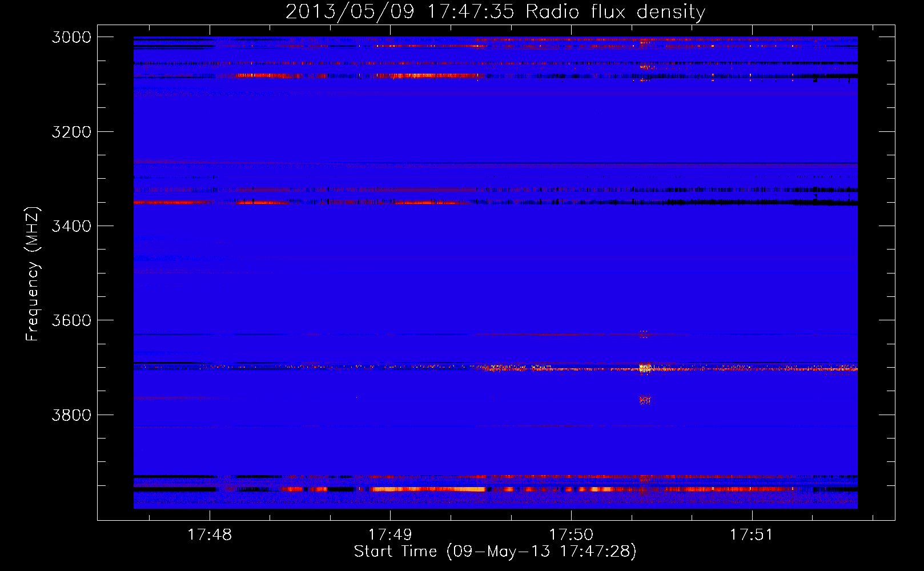The width and height of the screenshot is (924, 571).
Task: Click the 17:48 time tick label
Action: (x=210, y=534)
